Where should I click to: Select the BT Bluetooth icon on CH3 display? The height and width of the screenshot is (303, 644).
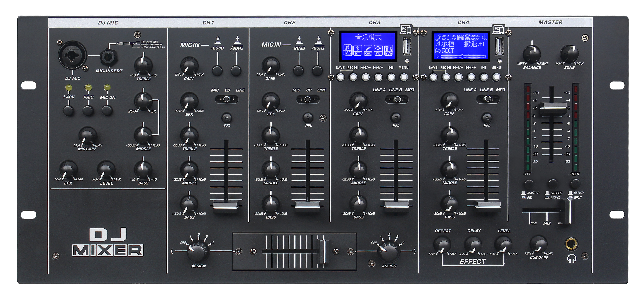[358, 50]
